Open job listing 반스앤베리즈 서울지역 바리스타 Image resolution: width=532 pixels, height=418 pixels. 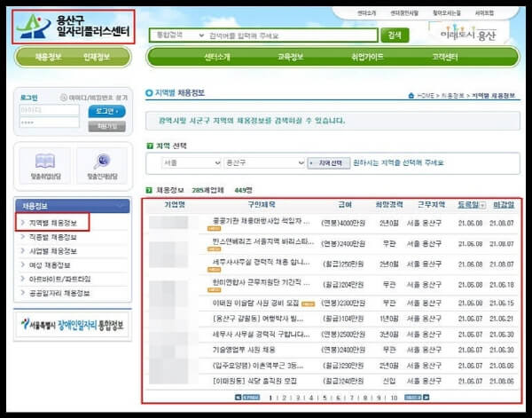click(x=263, y=241)
